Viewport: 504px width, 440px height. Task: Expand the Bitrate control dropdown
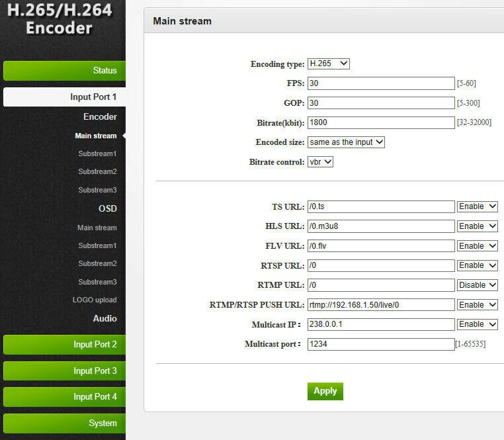(x=321, y=162)
